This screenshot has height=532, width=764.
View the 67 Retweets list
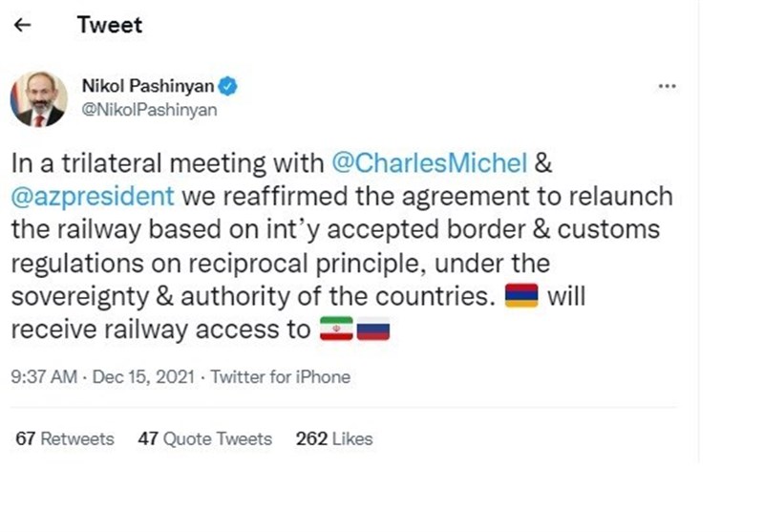tap(65, 439)
